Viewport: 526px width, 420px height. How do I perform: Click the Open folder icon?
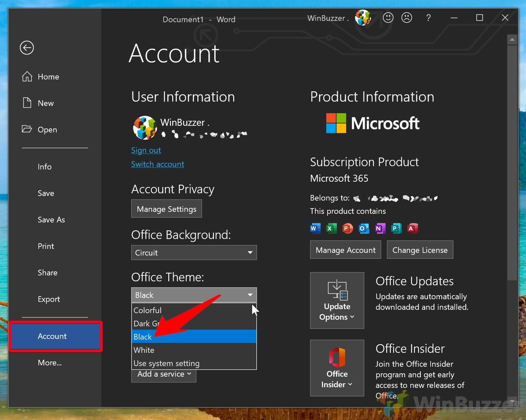pos(27,129)
